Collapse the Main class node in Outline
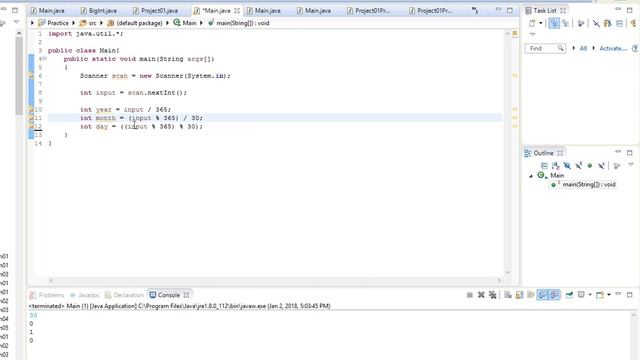Viewport: 640px width, 360px height. click(531, 176)
